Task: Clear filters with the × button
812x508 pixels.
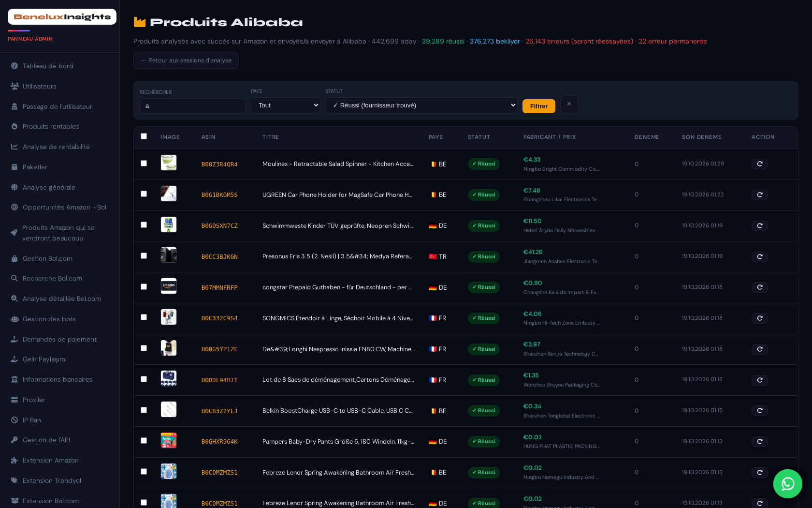Action: pyautogui.click(x=569, y=105)
